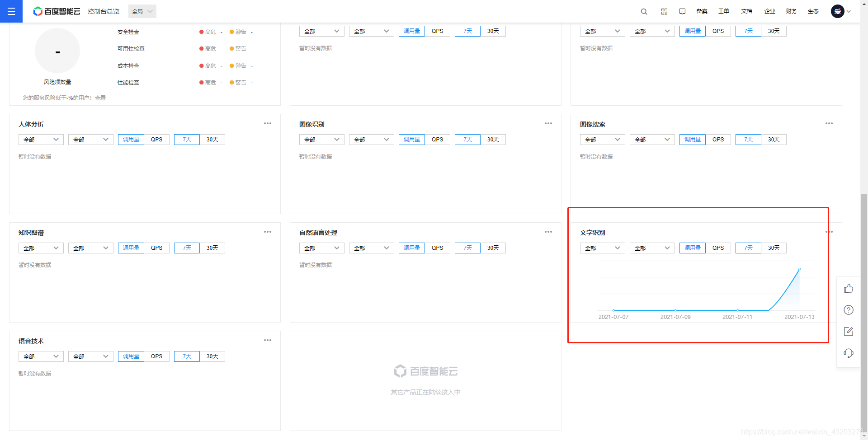Expand second 全部 dropdown in 人体分析
The image size is (868, 440).
pyautogui.click(x=91, y=140)
